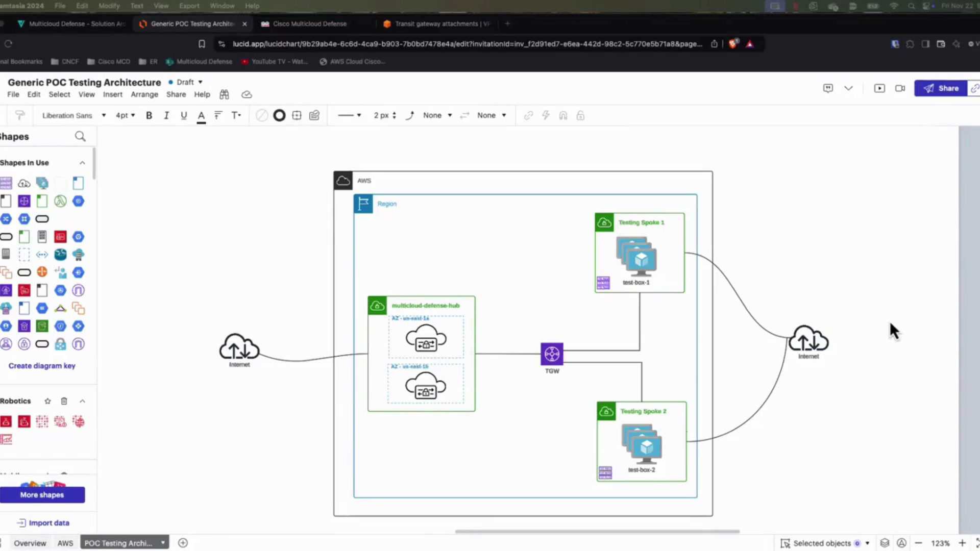Open the Arrange menu
This screenshot has height=551, width=980.
[144, 94]
